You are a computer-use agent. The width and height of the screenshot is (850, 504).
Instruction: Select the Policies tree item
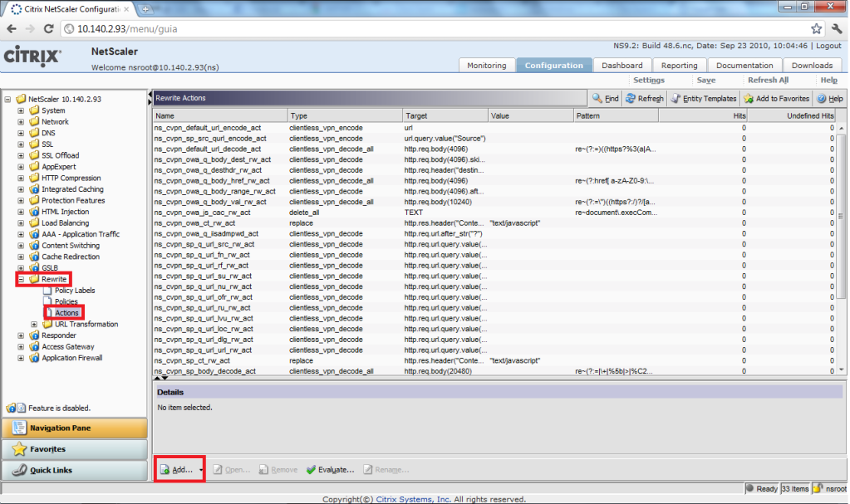[66, 302]
